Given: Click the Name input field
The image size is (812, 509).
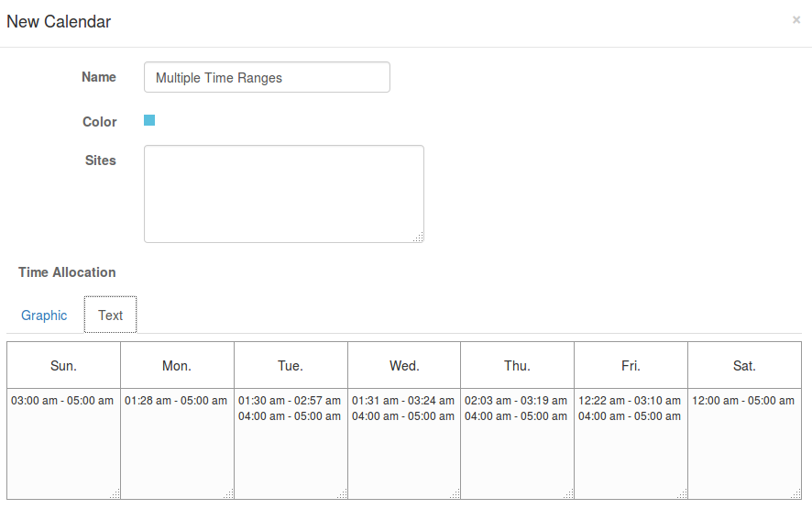Looking at the screenshot, I should click(x=267, y=78).
